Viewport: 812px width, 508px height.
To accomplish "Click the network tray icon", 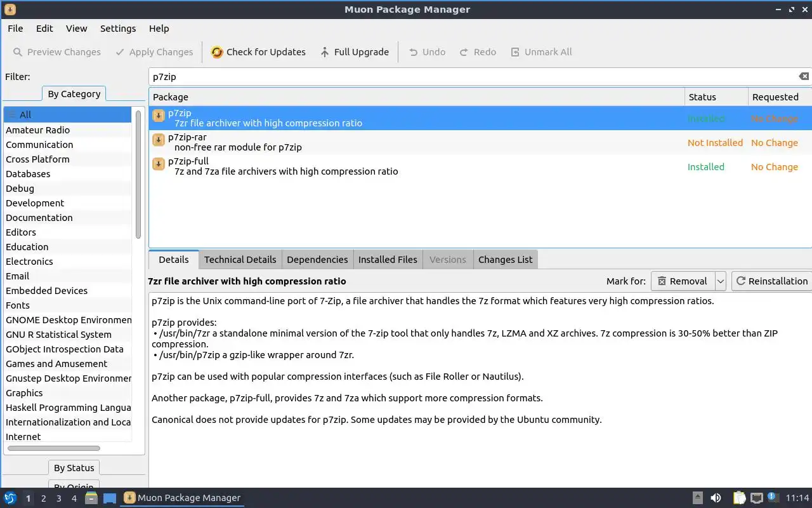I will pyautogui.click(x=756, y=498).
